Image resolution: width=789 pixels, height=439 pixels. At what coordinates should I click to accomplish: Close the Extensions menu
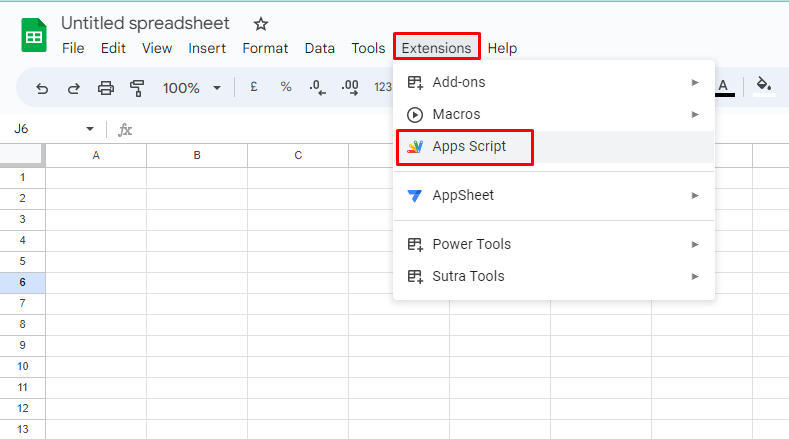click(436, 48)
